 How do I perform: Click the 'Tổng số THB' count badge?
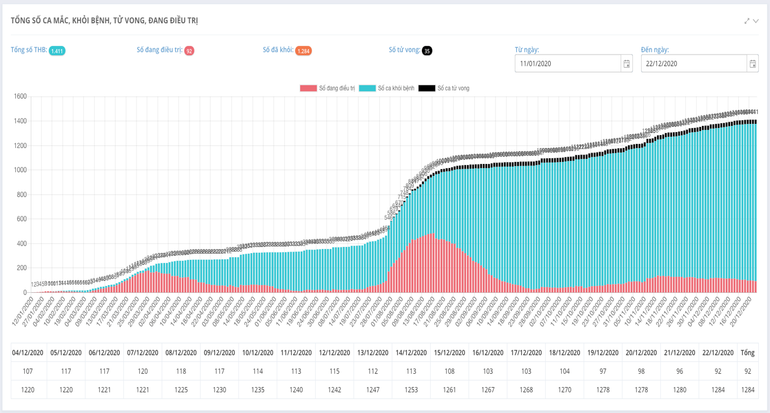[x=57, y=50]
